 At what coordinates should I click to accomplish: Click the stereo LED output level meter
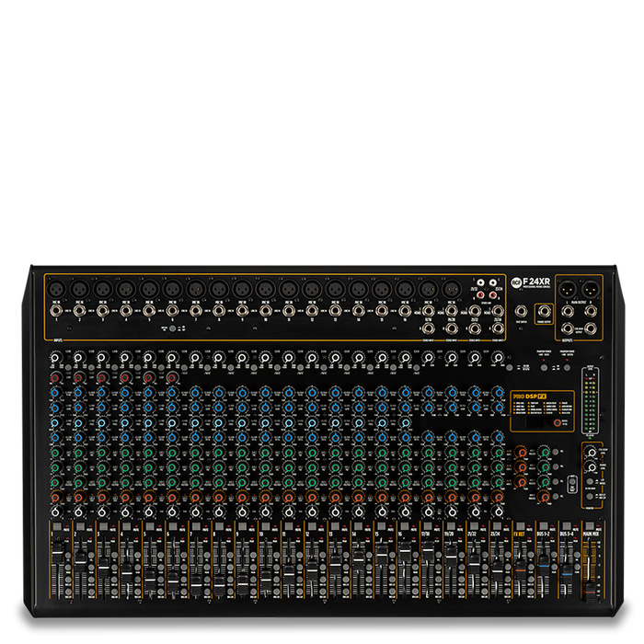pos(590,400)
